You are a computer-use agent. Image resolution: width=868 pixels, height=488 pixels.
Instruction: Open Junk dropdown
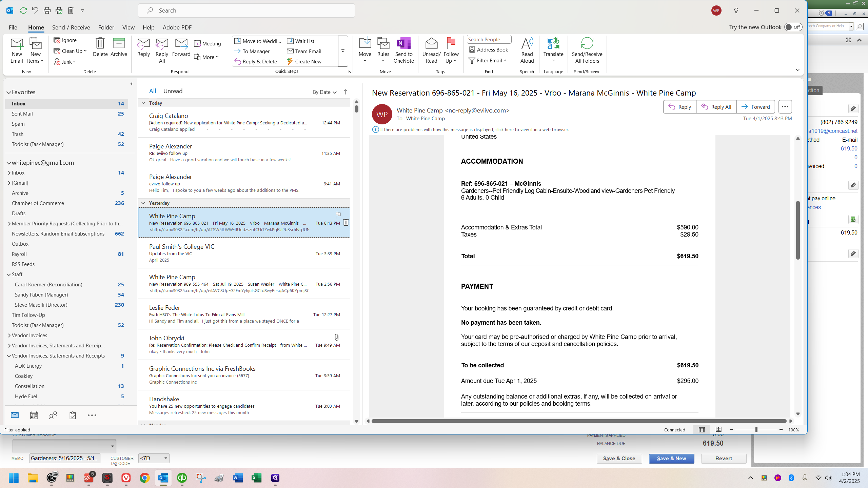click(x=65, y=62)
